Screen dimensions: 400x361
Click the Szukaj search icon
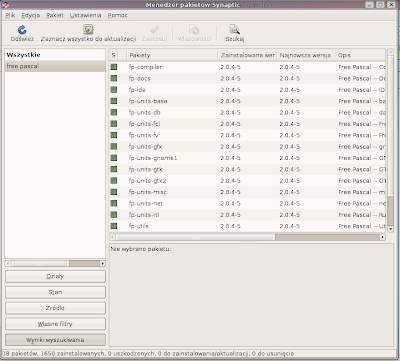point(234,30)
